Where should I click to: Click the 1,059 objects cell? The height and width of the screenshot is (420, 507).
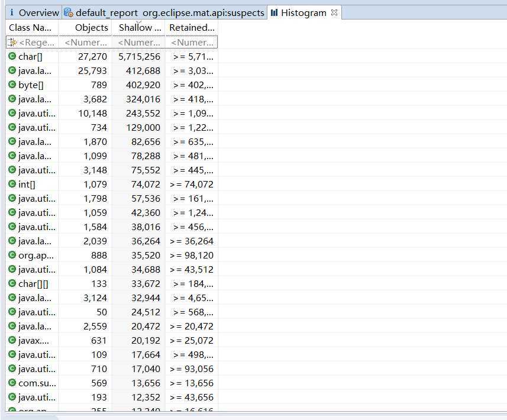pos(95,213)
